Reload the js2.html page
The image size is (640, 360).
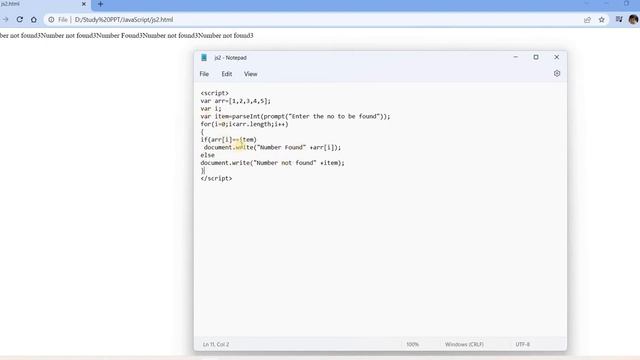(x=20, y=19)
